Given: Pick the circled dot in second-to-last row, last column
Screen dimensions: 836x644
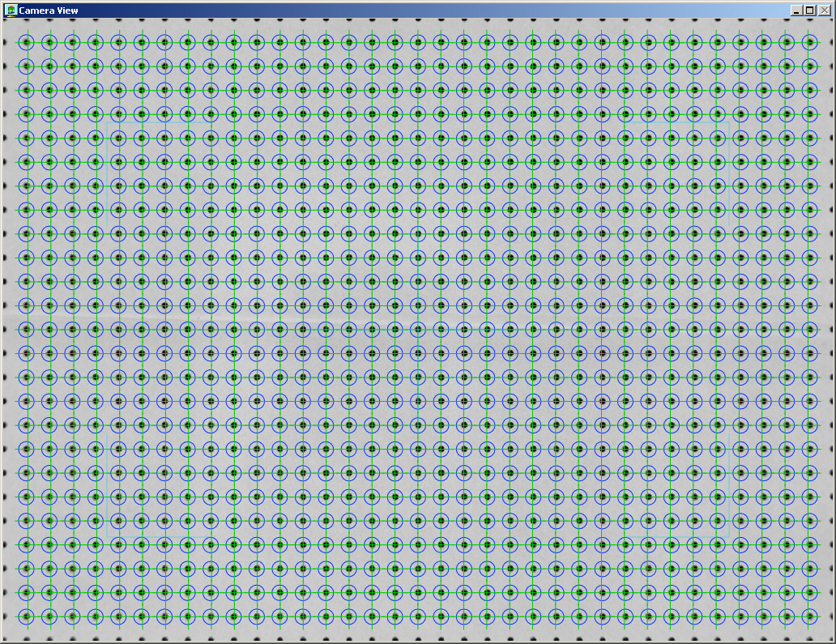Looking at the screenshot, I should pos(809,592).
